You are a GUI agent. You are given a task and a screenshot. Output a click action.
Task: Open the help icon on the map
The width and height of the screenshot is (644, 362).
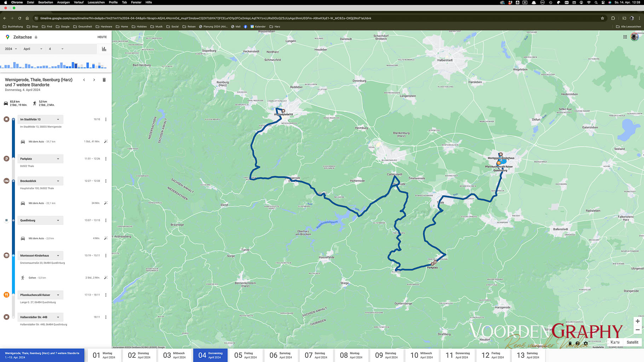(x=577, y=343)
